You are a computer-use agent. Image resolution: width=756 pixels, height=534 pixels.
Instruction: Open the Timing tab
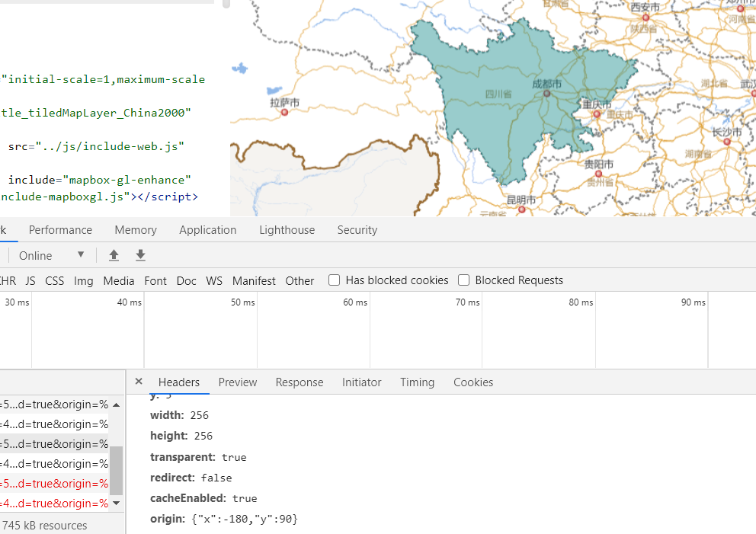click(x=417, y=382)
